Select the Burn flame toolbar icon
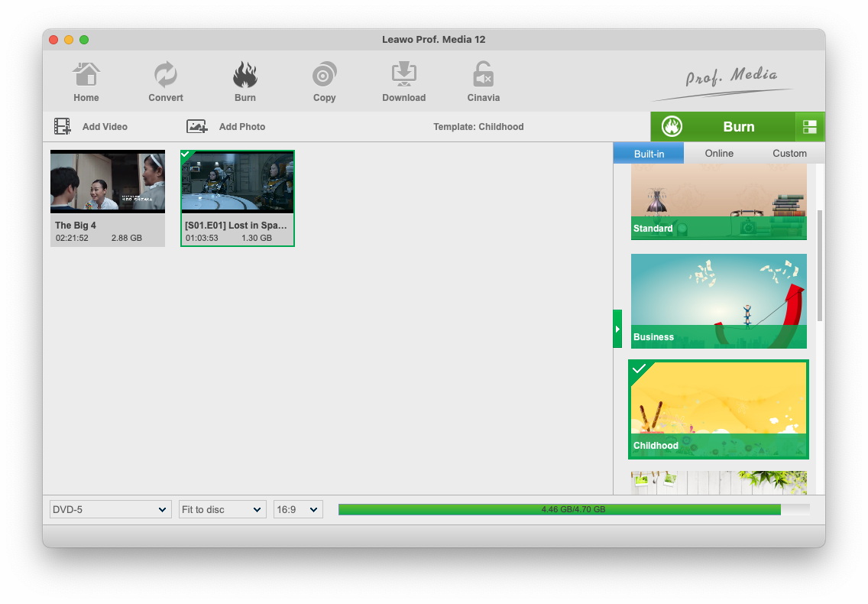This screenshot has width=868, height=604. tap(245, 74)
